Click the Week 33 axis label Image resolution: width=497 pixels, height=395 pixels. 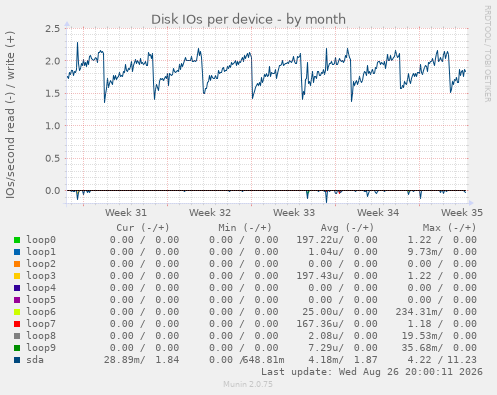pyautogui.click(x=294, y=213)
